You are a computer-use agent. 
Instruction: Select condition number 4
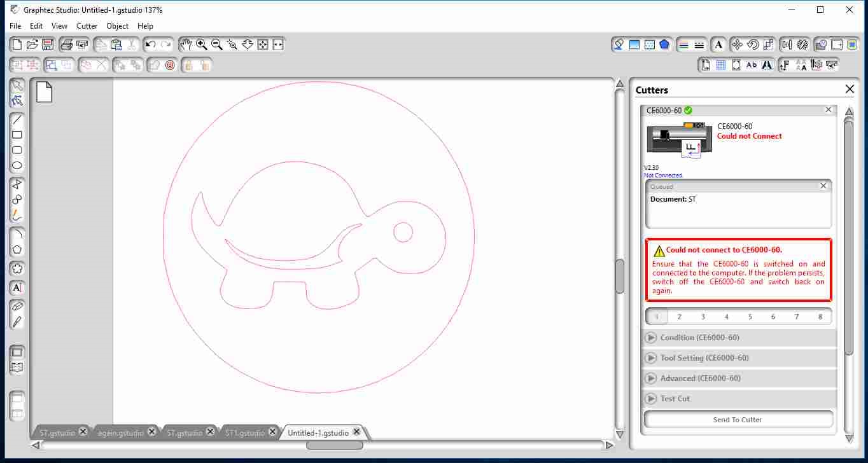(727, 317)
